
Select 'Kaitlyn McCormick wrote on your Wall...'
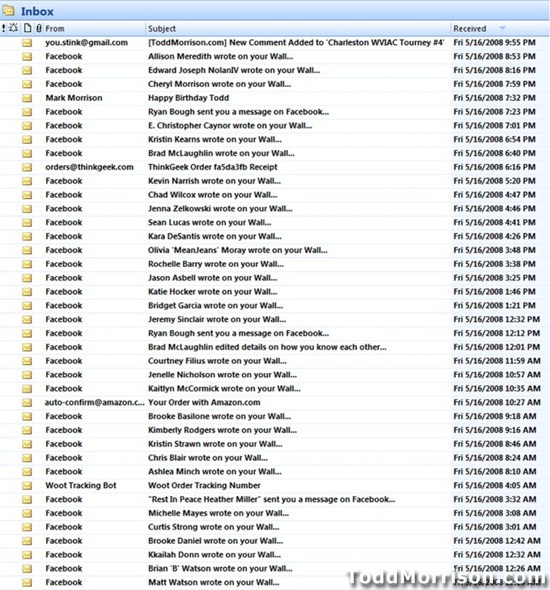pyautogui.click(x=224, y=389)
